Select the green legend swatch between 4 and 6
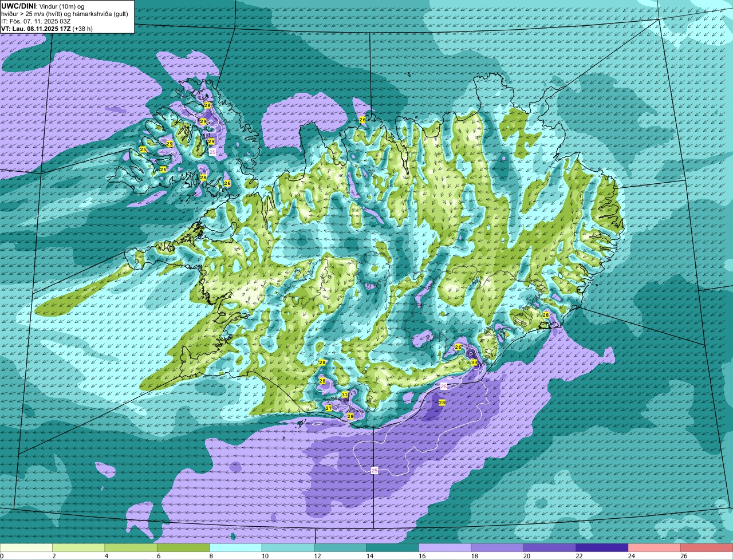Image resolution: width=733 pixels, height=560 pixels. point(131,548)
